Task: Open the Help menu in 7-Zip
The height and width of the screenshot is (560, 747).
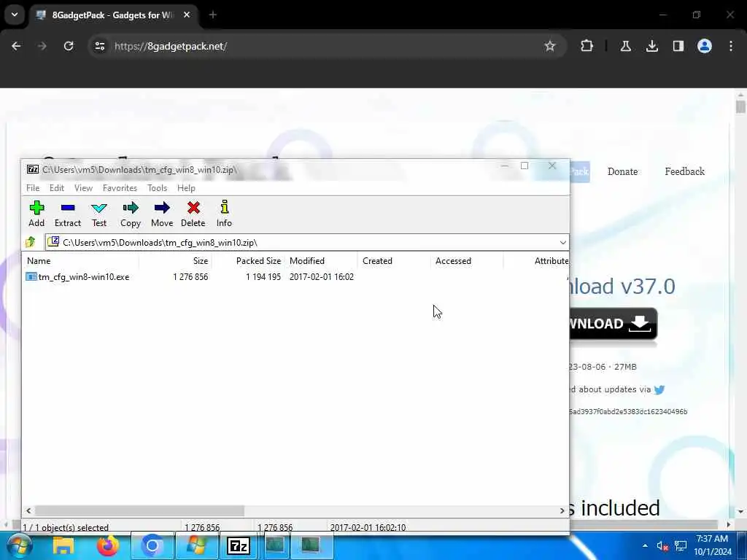Action: point(186,188)
